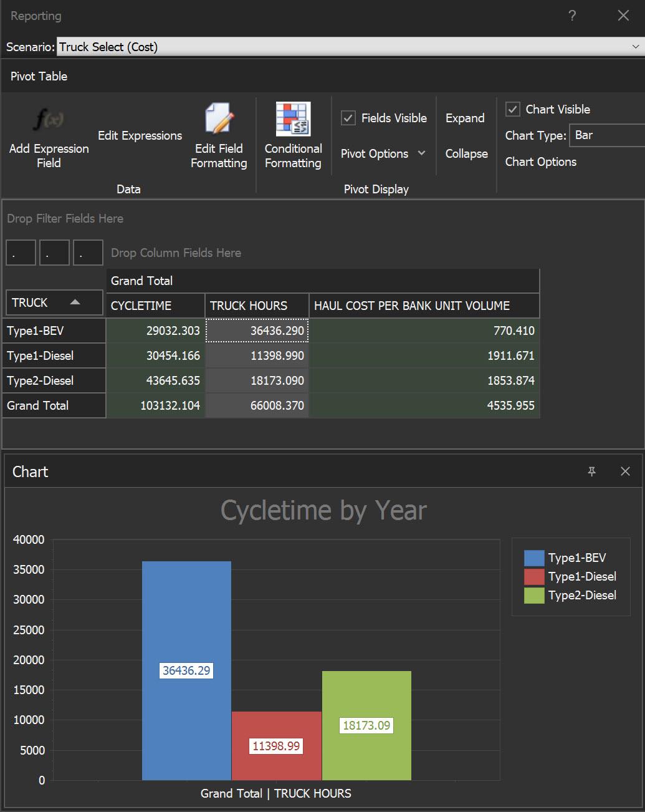Click cell value 36436.290
The width and height of the screenshot is (645, 812).
point(257,331)
